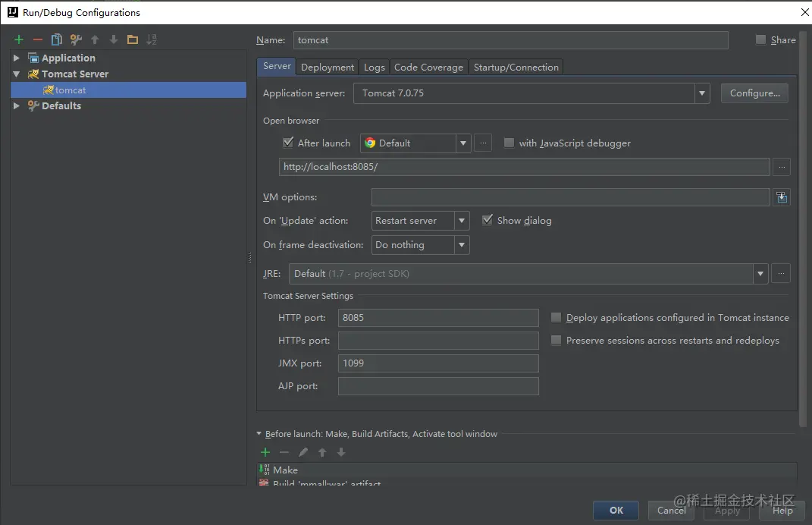Open the JRE dropdown arrow
This screenshot has width=812, height=525.
click(760, 274)
